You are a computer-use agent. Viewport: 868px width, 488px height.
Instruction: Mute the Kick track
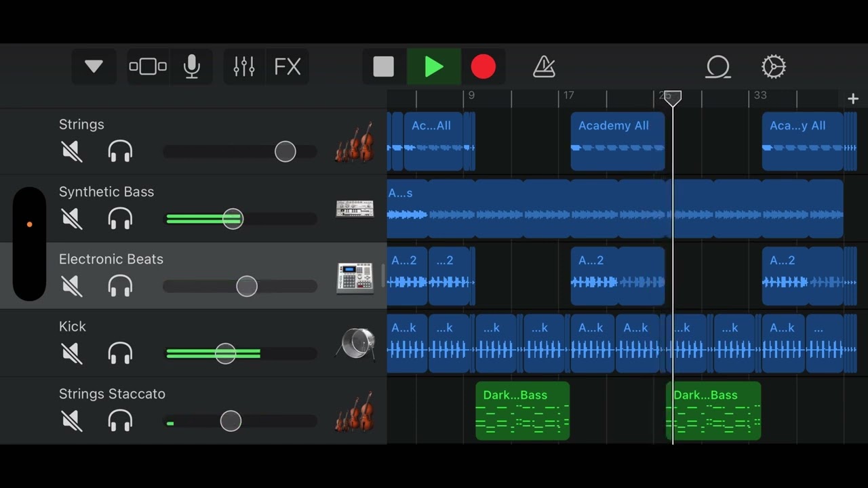pyautogui.click(x=72, y=353)
